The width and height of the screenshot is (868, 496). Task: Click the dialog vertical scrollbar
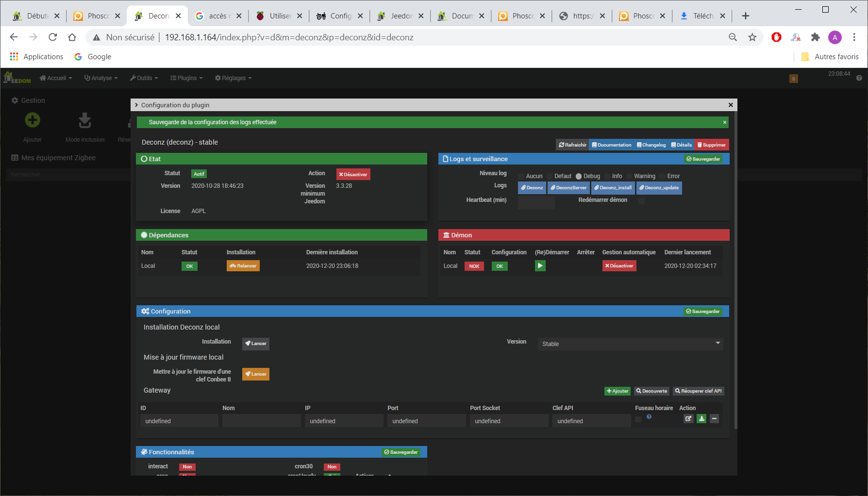tap(736, 270)
